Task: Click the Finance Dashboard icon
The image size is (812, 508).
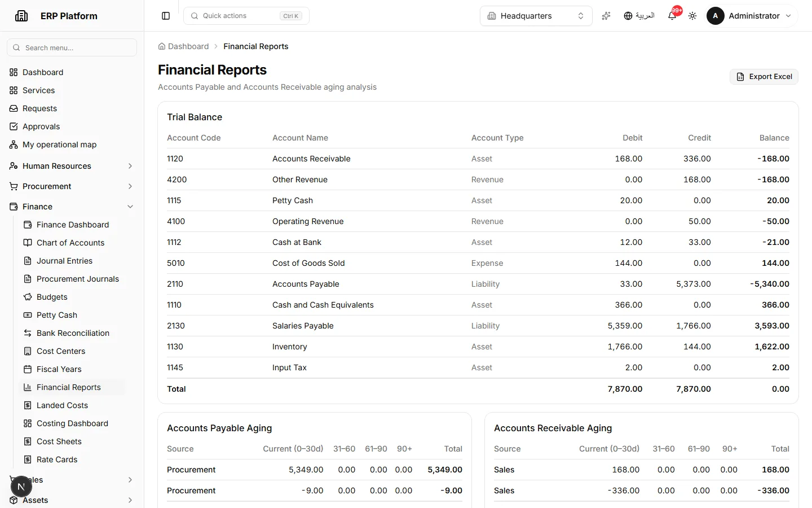Action: [x=28, y=225]
